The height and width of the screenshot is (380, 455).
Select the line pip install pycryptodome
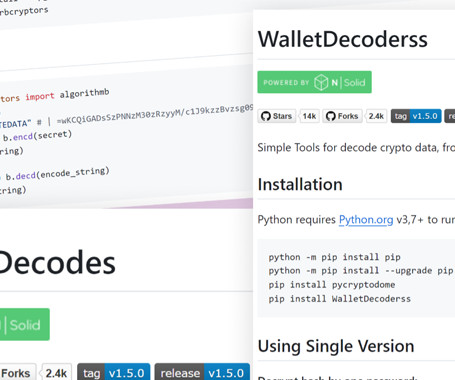[x=332, y=285]
